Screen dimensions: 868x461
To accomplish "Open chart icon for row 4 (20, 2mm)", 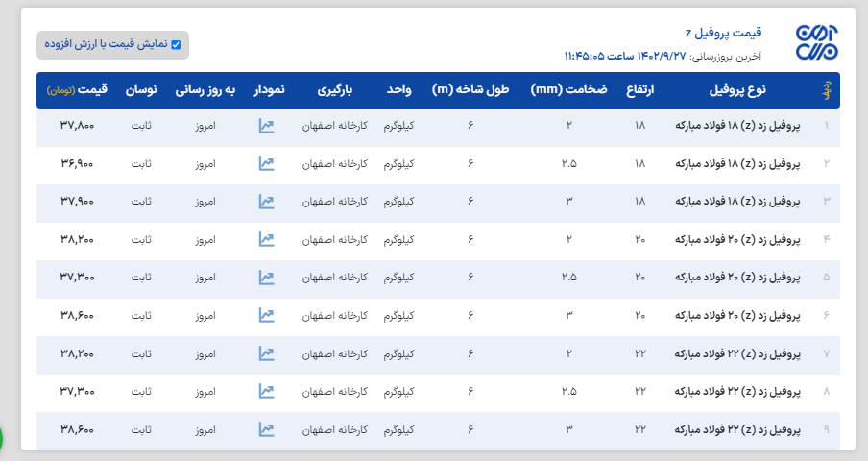I will coord(267,239).
